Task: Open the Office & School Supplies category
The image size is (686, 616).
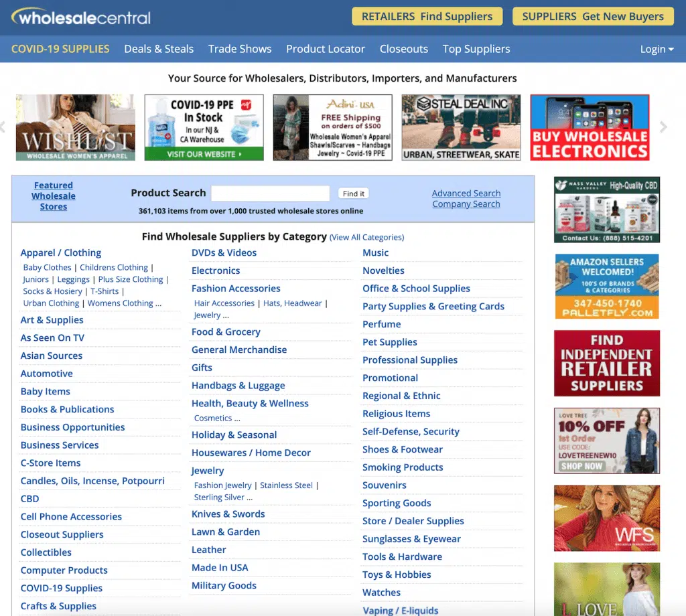Action: [416, 289]
